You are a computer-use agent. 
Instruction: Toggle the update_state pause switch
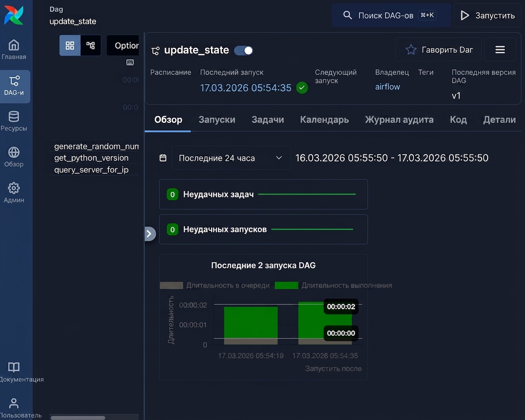pyautogui.click(x=243, y=51)
